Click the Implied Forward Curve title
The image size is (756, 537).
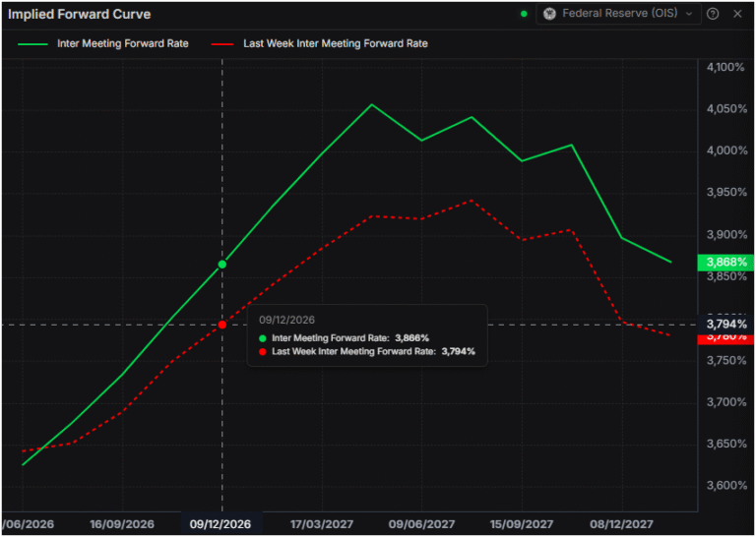coord(80,15)
